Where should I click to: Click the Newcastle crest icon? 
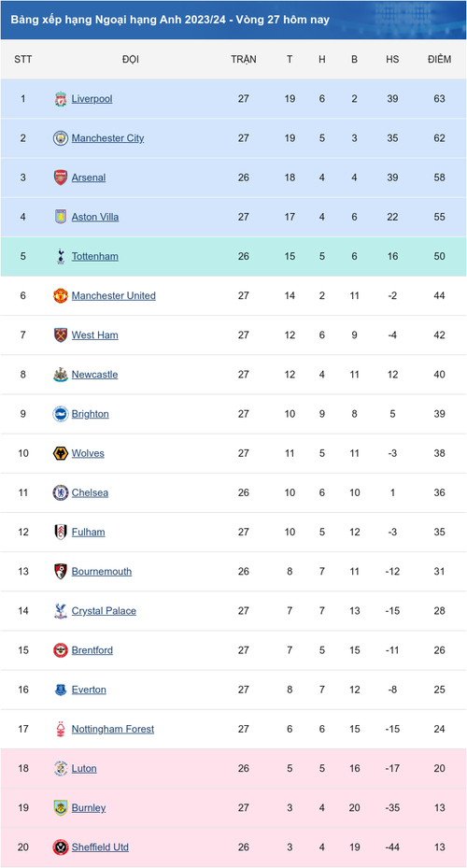[x=61, y=375]
